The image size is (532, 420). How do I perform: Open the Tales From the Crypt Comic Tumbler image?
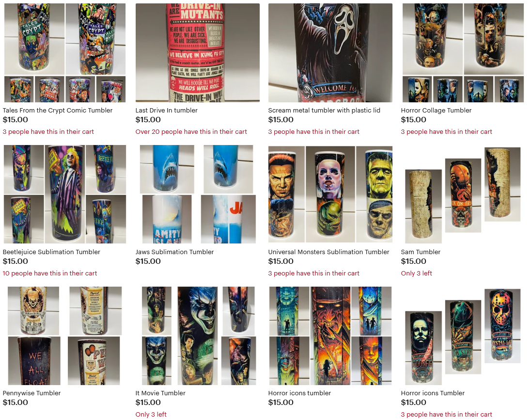(x=65, y=53)
